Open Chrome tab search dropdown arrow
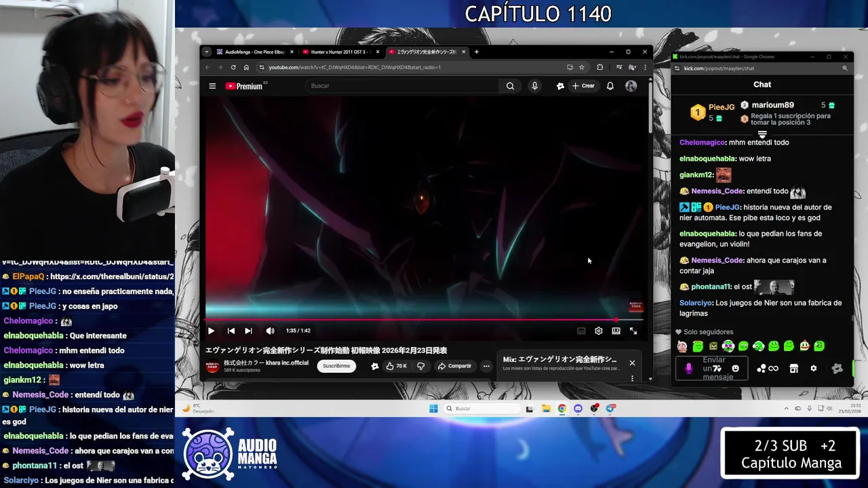The height and width of the screenshot is (488, 868). (x=205, y=52)
